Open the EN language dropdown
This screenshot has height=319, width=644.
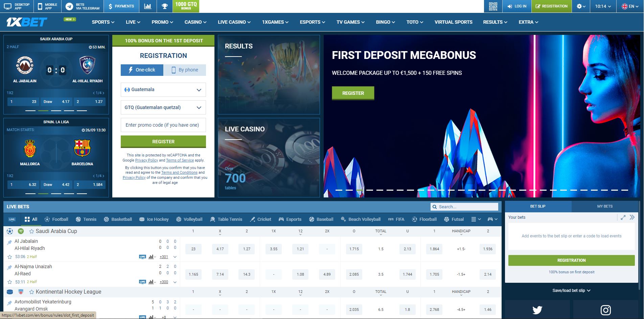coord(631,6)
